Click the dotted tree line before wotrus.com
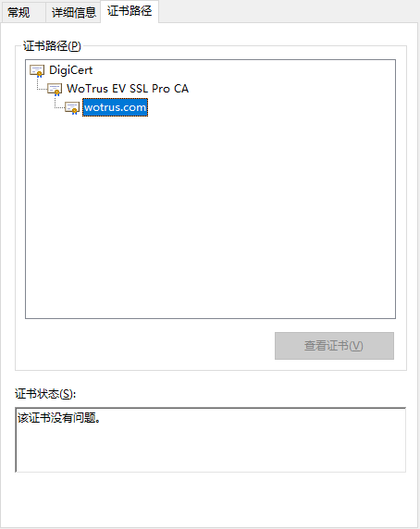 (x=59, y=108)
